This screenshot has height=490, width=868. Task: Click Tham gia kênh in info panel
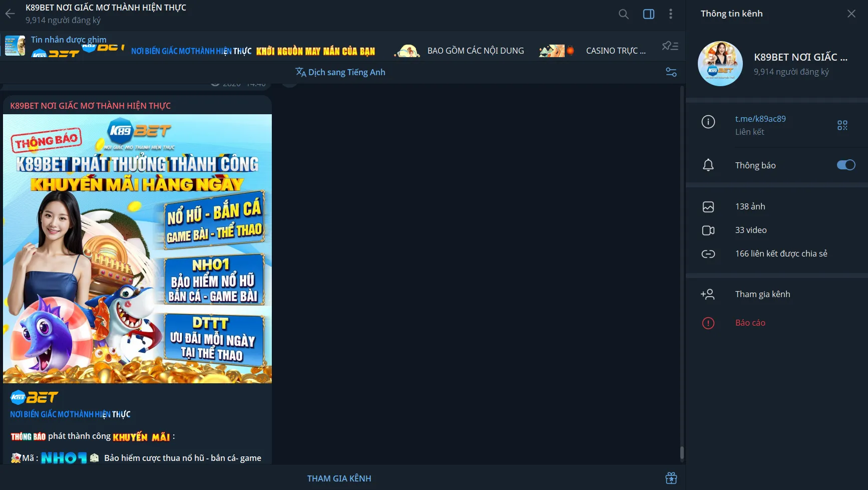(x=762, y=294)
